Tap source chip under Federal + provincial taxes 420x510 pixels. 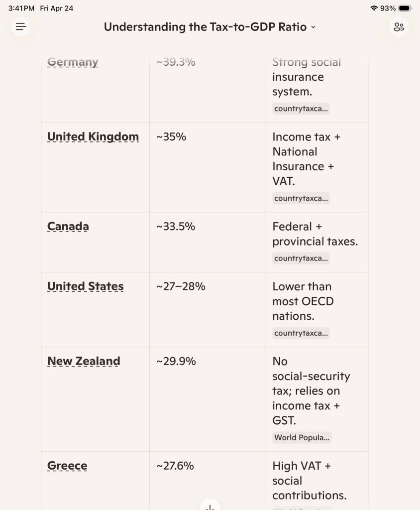(x=301, y=258)
